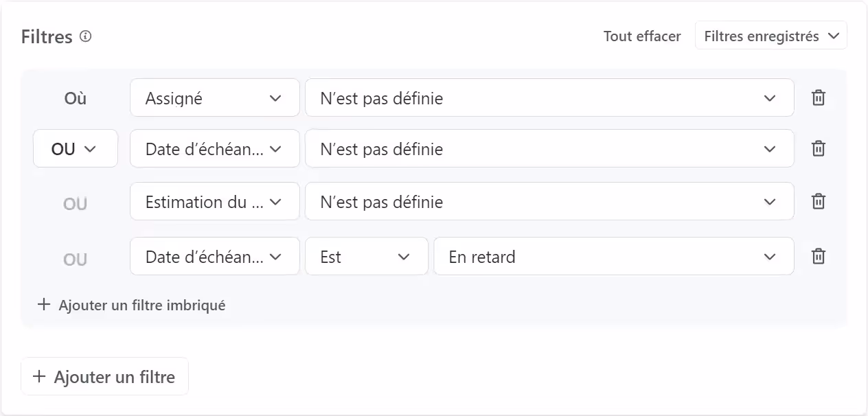Open the Assigné field dropdown
868x416 pixels.
[214, 97]
